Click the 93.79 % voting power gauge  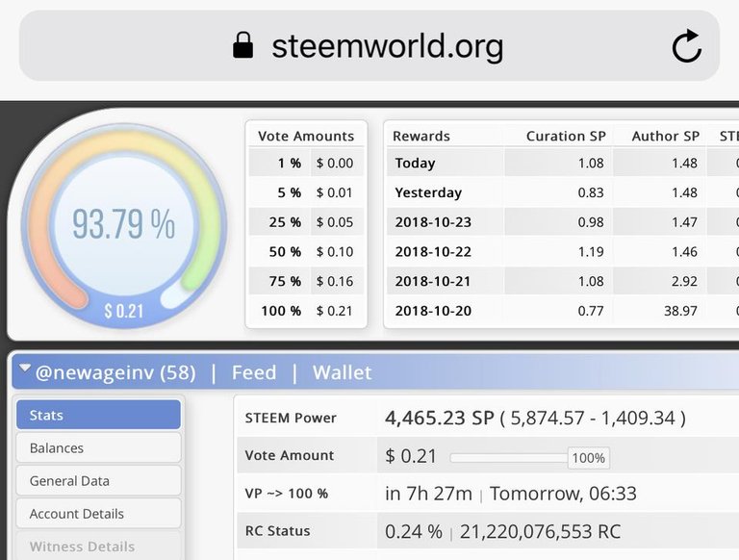click(x=123, y=224)
